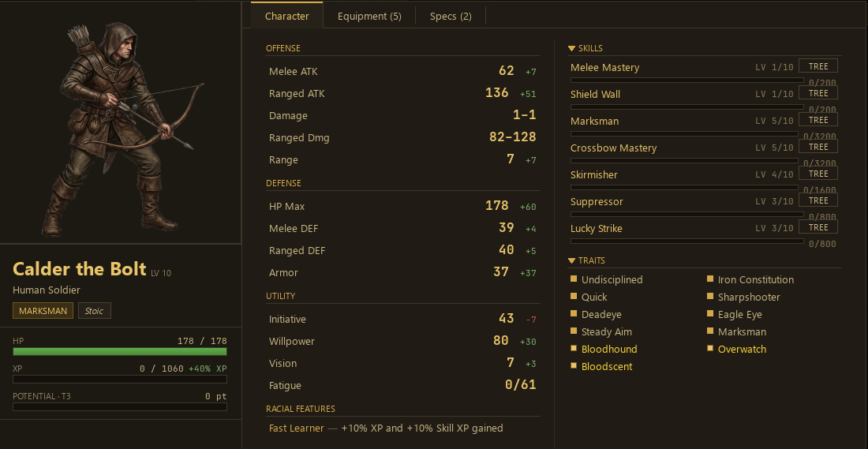Click the Ranged ATK value 136
This screenshot has height=449, width=868.
point(496,92)
